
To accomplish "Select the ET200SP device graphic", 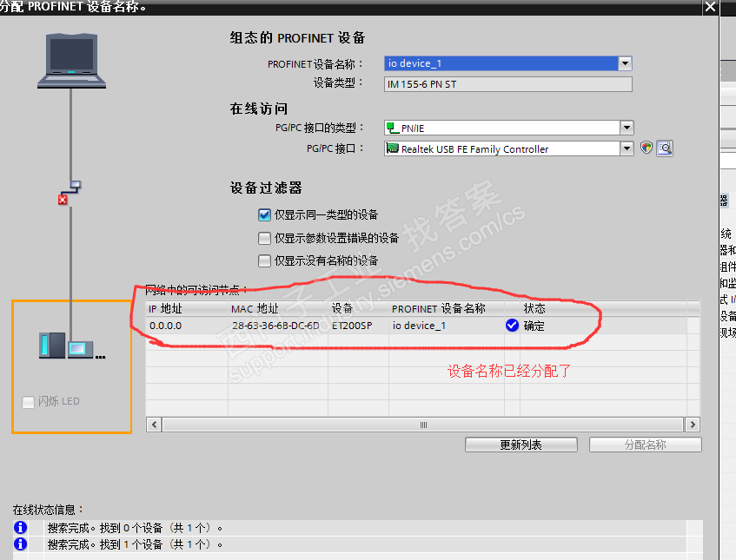I will coord(72,346).
